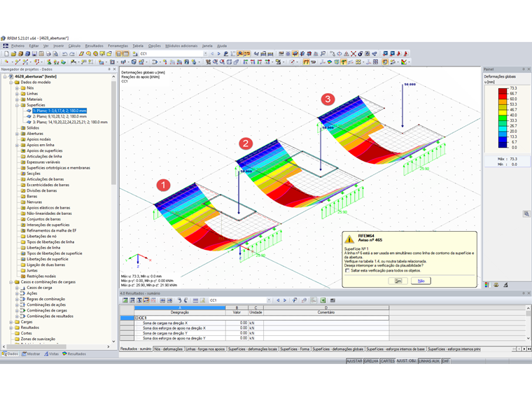Toggle the navigator panel display button
Image resolution: width=532 pixels, height=399 pixels.
119,54
